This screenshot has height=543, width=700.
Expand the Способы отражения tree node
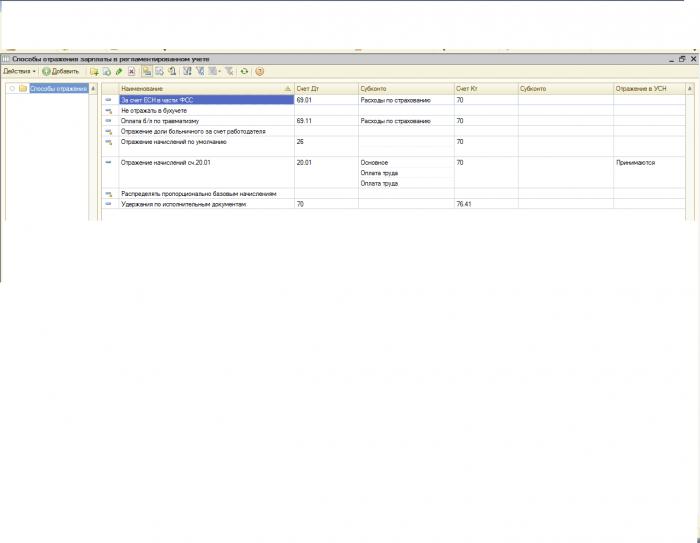coord(12,88)
